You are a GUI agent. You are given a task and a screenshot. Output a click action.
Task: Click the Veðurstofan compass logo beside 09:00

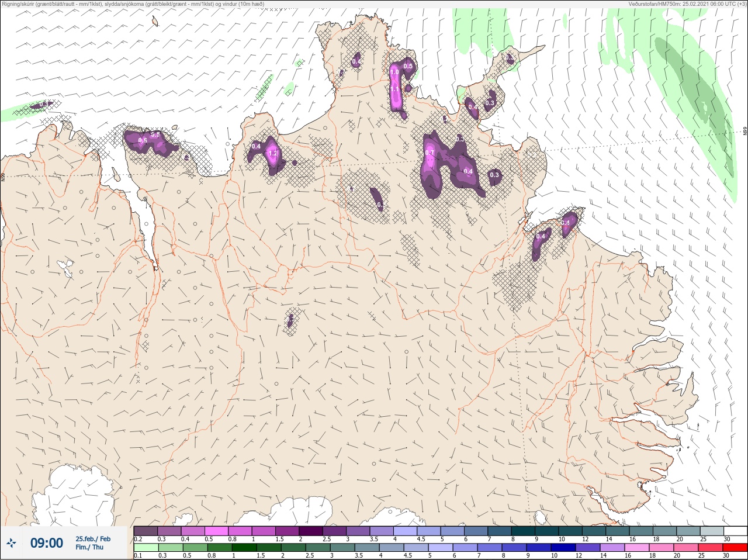(x=11, y=544)
